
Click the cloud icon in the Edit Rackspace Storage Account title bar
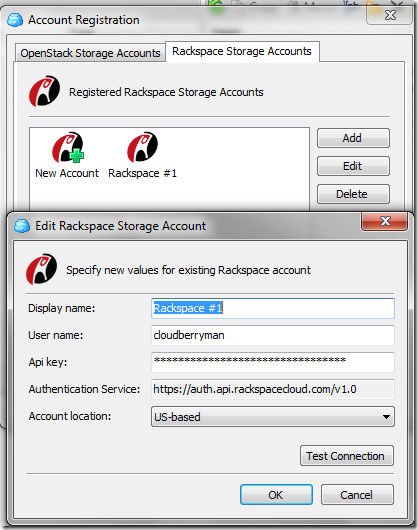point(22,226)
